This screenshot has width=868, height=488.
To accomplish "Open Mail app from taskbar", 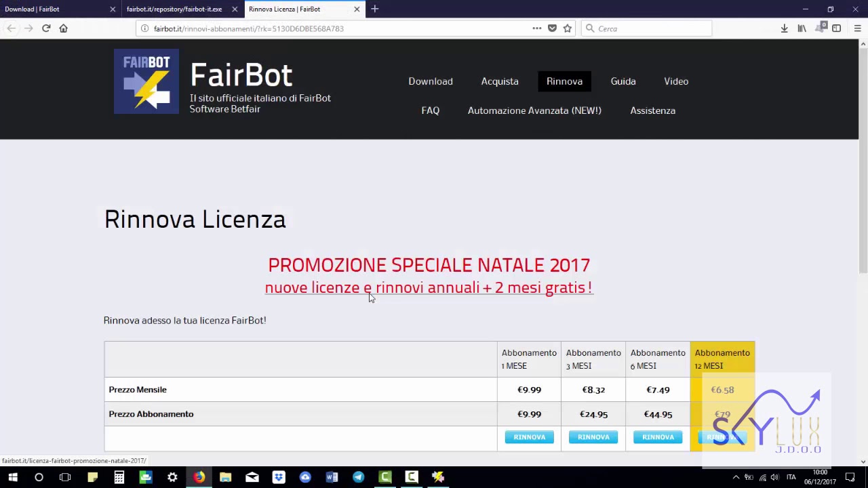I will coord(252,477).
